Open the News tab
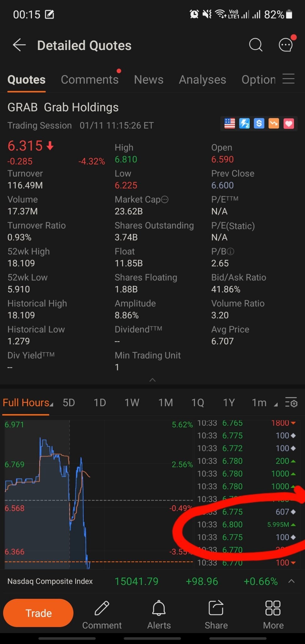The width and height of the screenshot is (305, 644). [x=149, y=80]
